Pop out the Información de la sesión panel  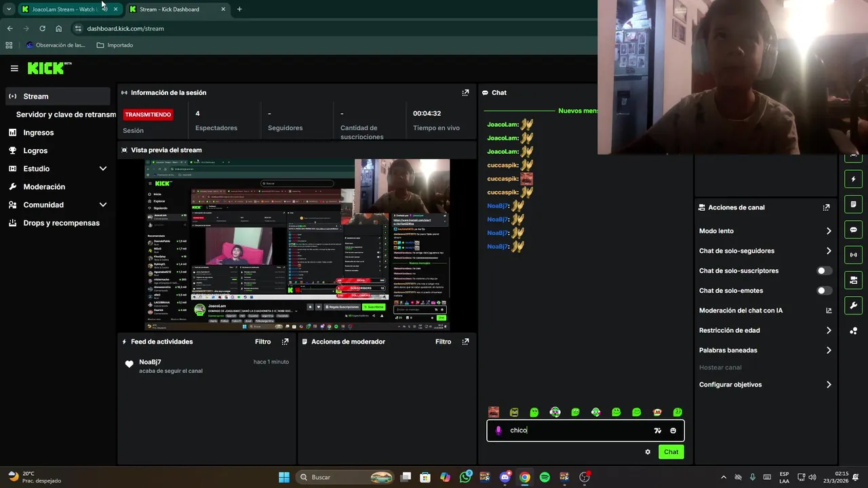click(465, 93)
